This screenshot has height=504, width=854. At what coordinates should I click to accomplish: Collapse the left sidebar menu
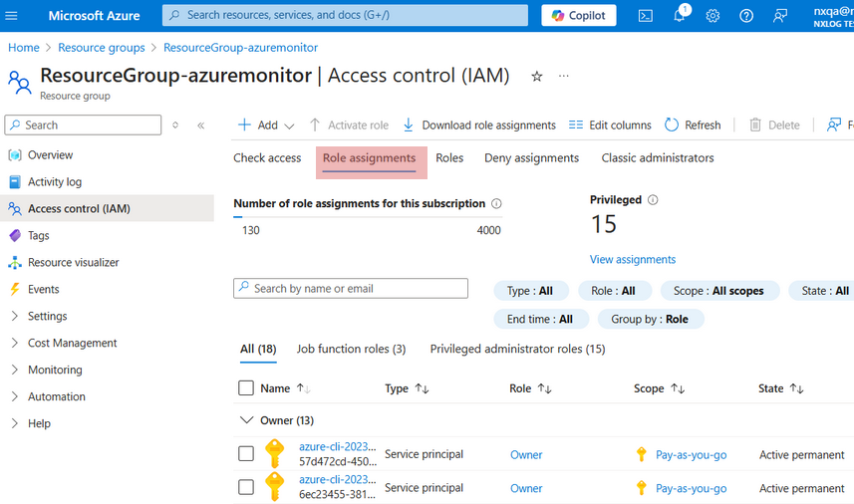(x=200, y=126)
